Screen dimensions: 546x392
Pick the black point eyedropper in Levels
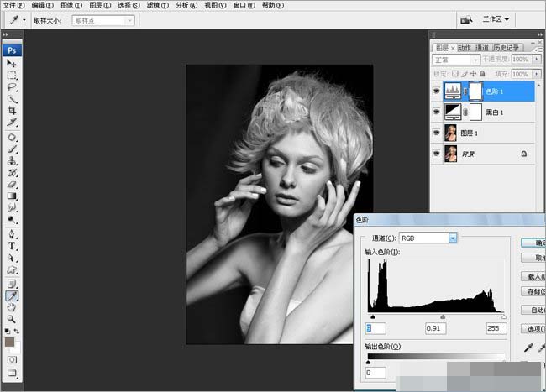pyautogui.click(x=528, y=346)
